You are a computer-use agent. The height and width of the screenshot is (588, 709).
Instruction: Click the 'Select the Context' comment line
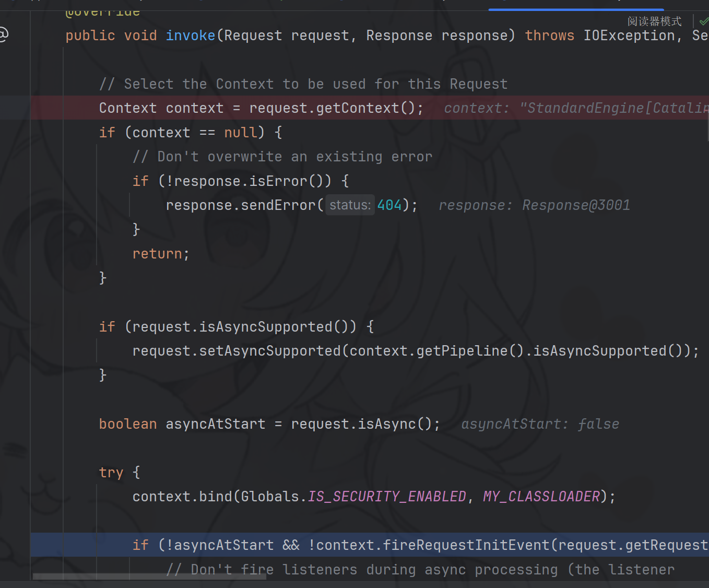[x=303, y=84]
